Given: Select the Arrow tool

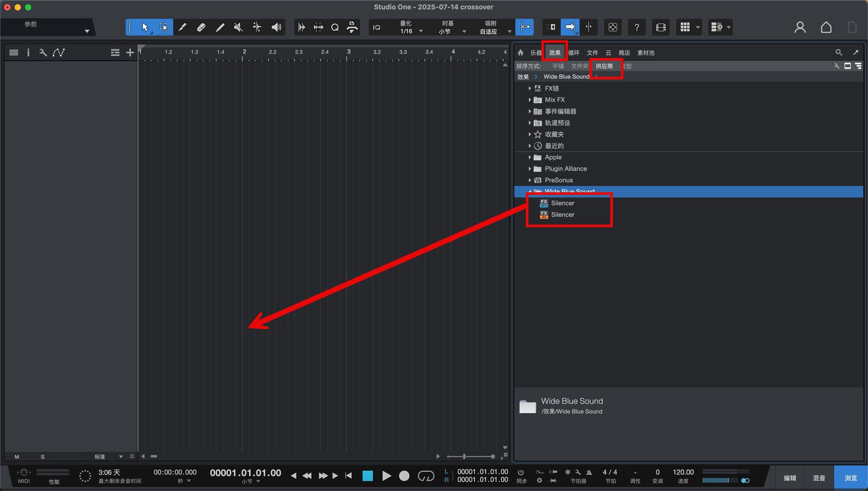Looking at the screenshot, I should pyautogui.click(x=145, y=27).
